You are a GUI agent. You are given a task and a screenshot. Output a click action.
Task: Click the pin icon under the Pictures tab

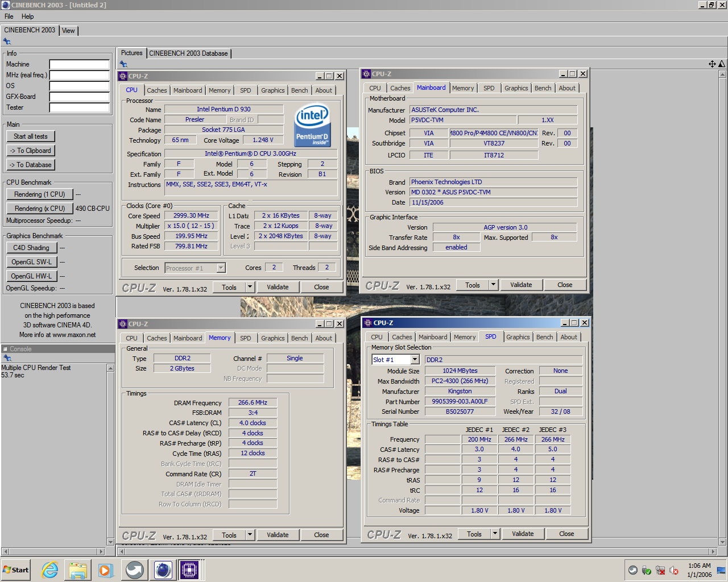[123, 64]
